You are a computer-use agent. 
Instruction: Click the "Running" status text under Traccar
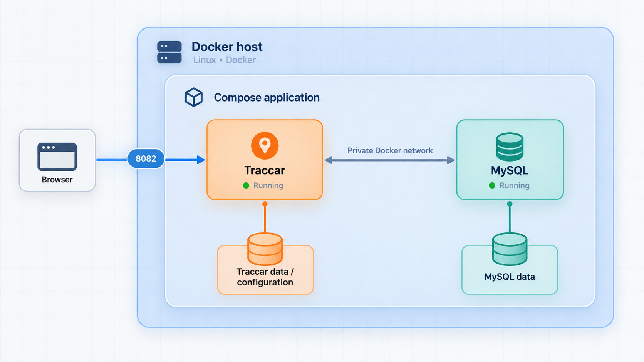pos(268,185)
